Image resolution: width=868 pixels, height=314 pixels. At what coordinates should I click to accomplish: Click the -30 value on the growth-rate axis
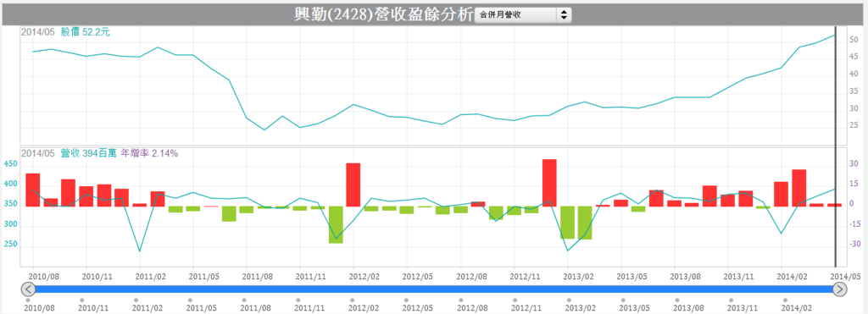[854, 245]
